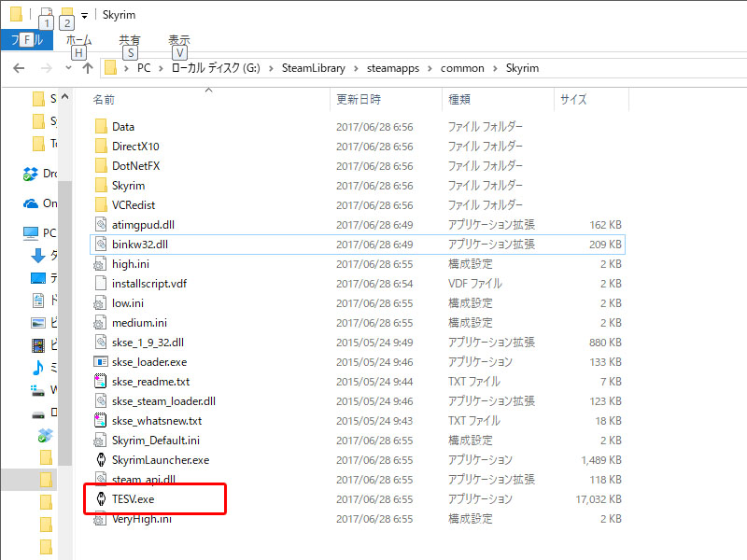Open the Data folder icon
Screen dimensions: 747x560
(x=101, y=127)
